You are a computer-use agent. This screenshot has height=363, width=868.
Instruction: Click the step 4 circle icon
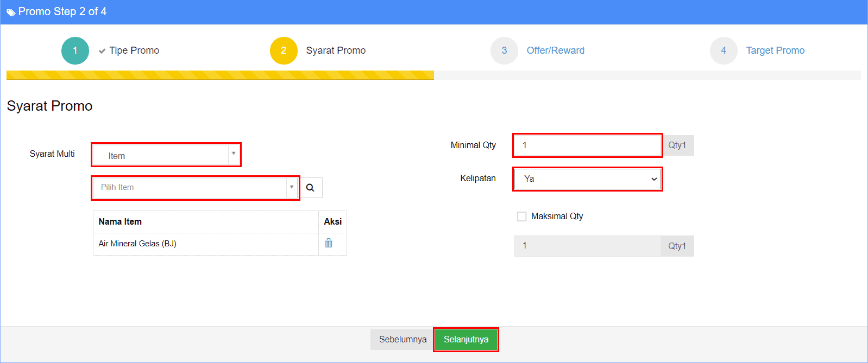coord(724,50)
